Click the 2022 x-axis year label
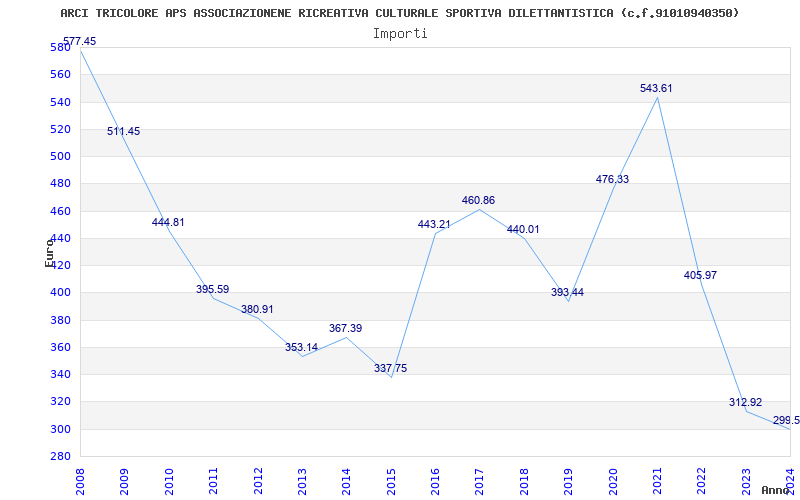This screenshot has width=800, height=500. pos(701,481)
